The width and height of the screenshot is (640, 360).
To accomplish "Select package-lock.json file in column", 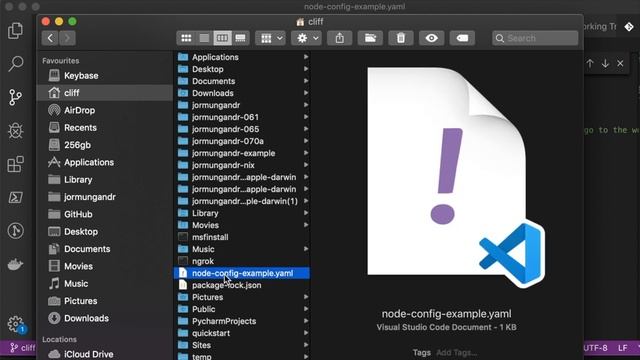I will point(242,285).
